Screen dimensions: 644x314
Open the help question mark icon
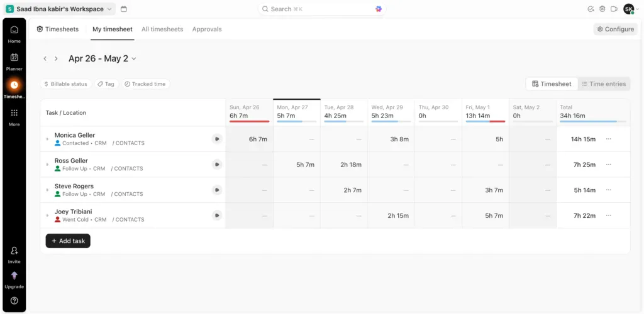point(14,301)
